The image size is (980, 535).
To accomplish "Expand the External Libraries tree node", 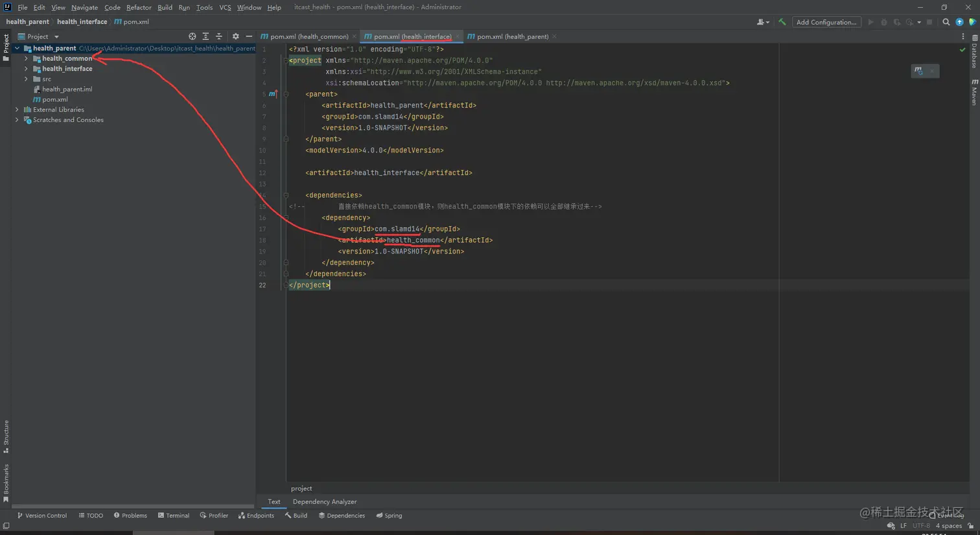I will click(x=17, y=110).
